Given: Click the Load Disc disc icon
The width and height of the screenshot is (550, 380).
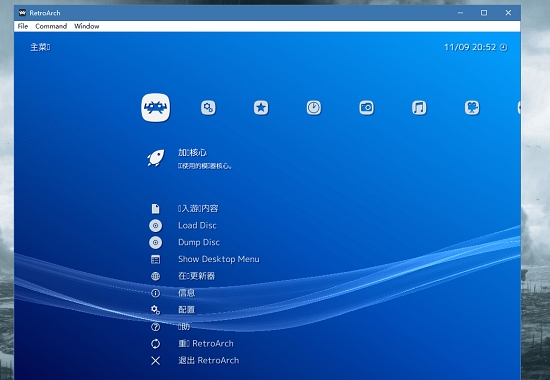Looking at the screenshot, I should click(x=155, y=226).
